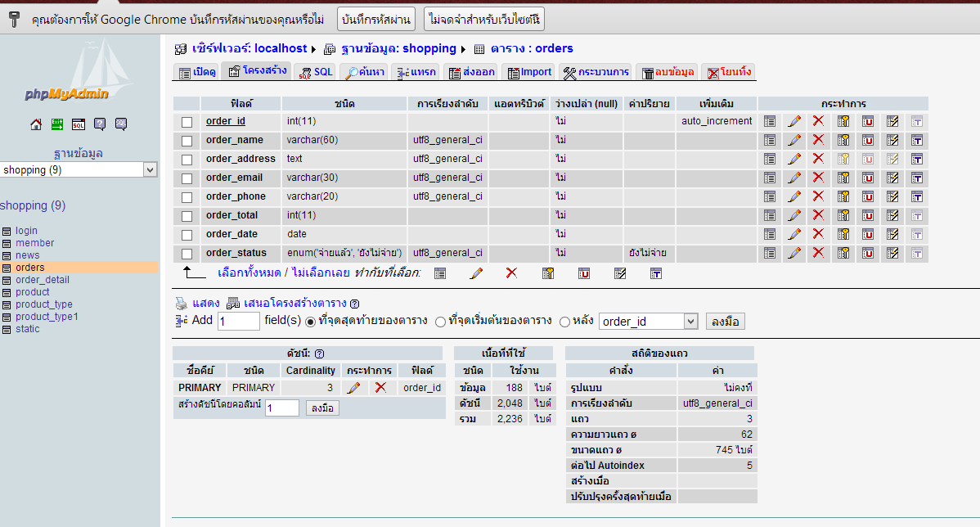Mark the order_phone row checkbox

point(187,197)
